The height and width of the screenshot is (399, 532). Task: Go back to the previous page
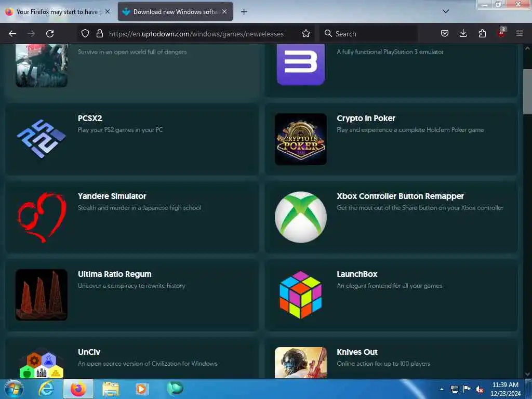(12, 34)
